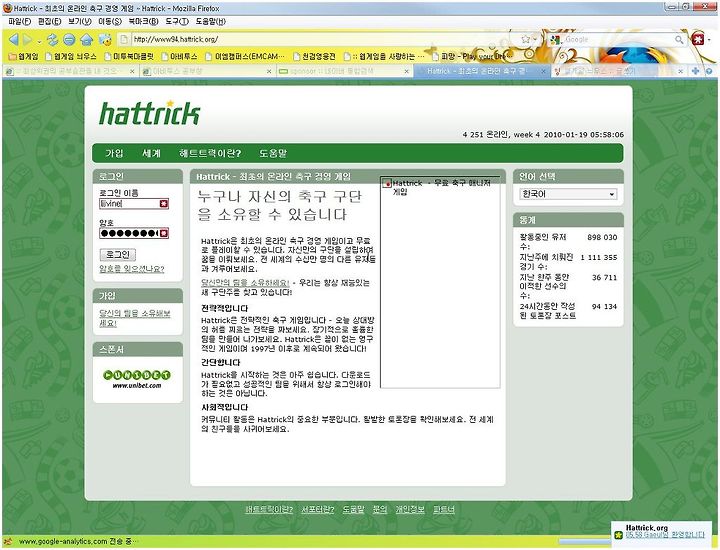Open the back/forward history dropdown arrow

[39, 42]
